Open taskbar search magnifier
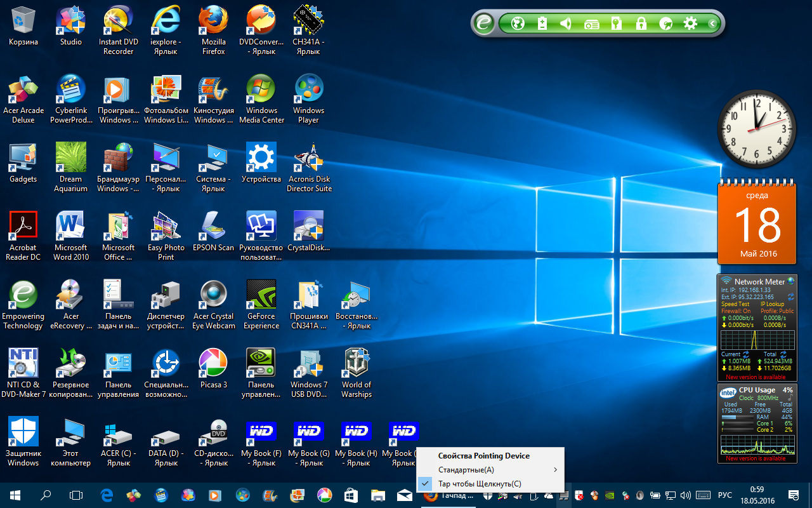This screenshot has height=508, width=812. click(x=46, y=495)
